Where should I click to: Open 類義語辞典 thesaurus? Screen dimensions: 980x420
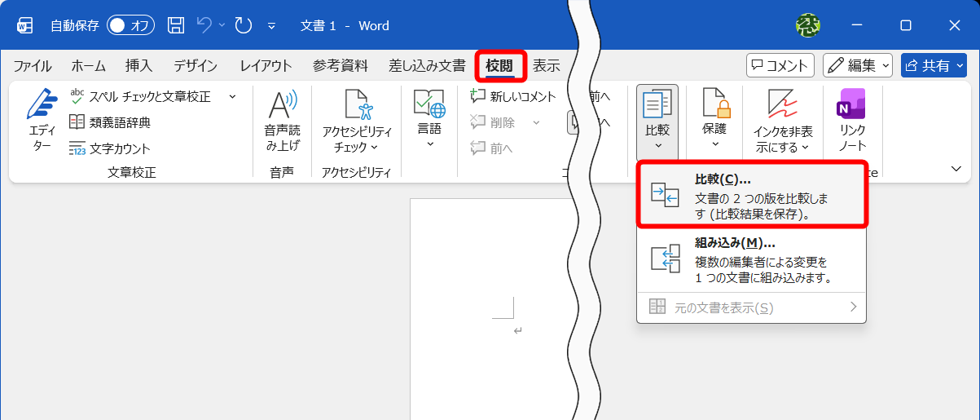110,122
